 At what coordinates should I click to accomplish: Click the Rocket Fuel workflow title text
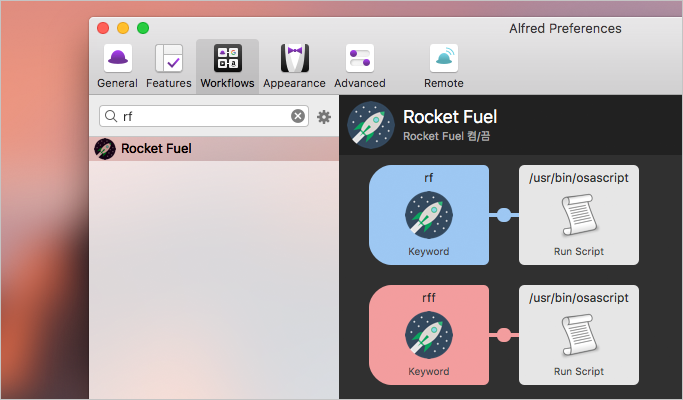450,117
